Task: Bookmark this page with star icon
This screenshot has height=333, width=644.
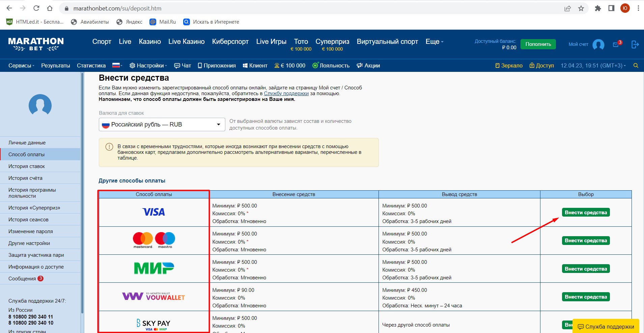Action: (581, 8)
